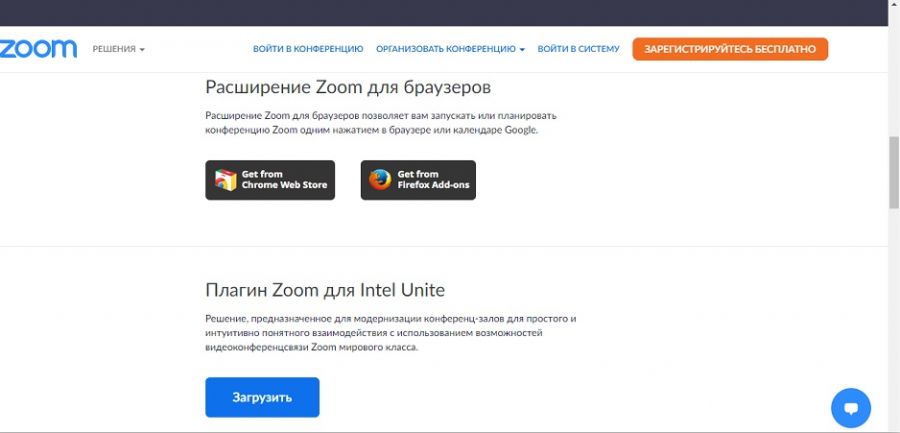The height and width of the screenshot is (433, 900).
Task: Click Get from Chrome Web Store button
Action: 270,180
